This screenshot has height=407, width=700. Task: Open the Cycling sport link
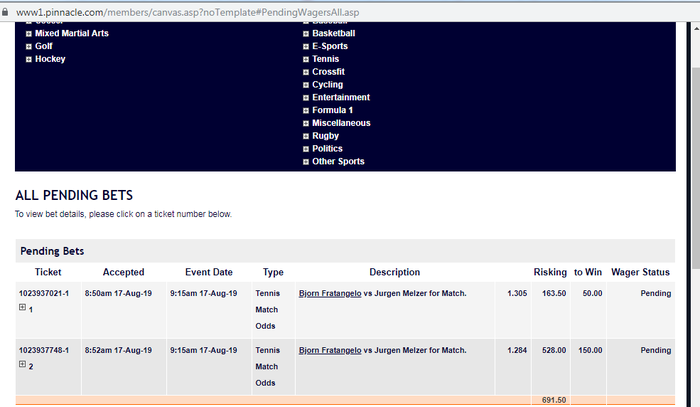pyautogui.click(x=328, y=85)
